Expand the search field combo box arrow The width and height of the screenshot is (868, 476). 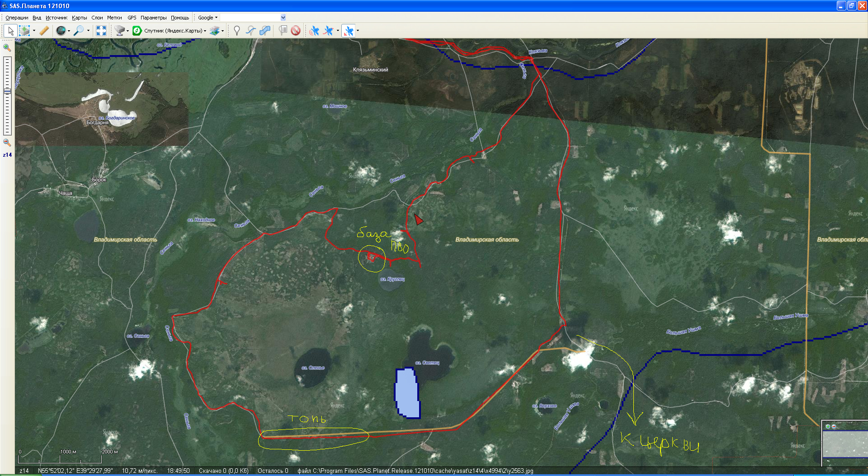click(283, 18)
